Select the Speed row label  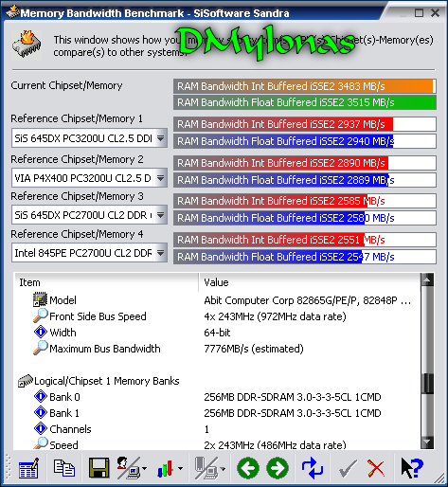63,444
